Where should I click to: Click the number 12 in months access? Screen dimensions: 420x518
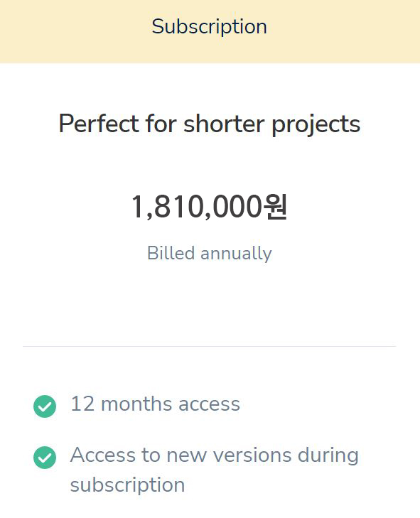pos(82,404)
